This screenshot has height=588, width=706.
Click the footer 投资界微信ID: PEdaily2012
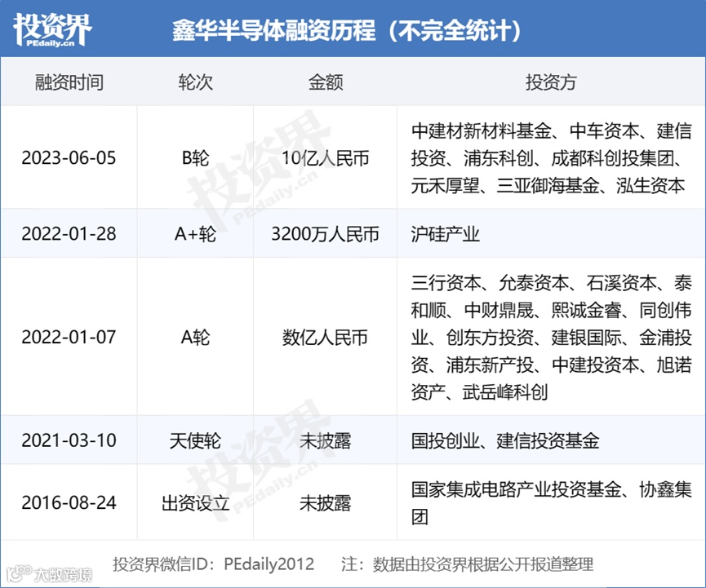tap(213, 564)
